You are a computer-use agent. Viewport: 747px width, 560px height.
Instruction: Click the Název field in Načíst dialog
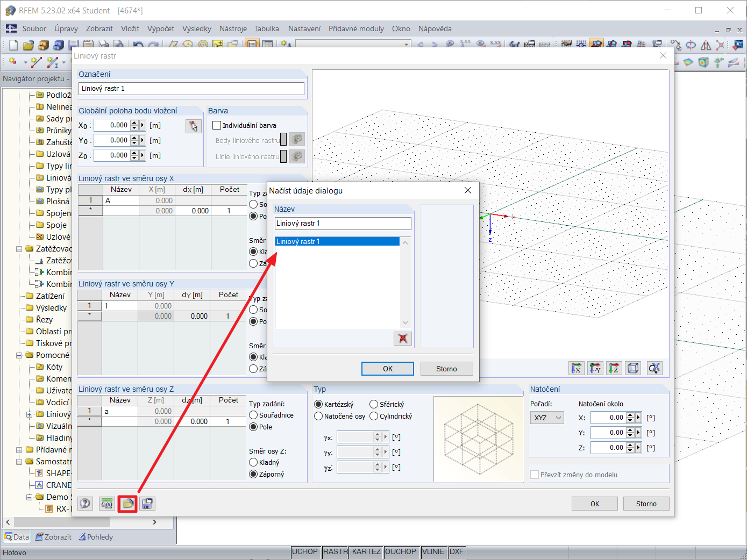coord(343,223)
